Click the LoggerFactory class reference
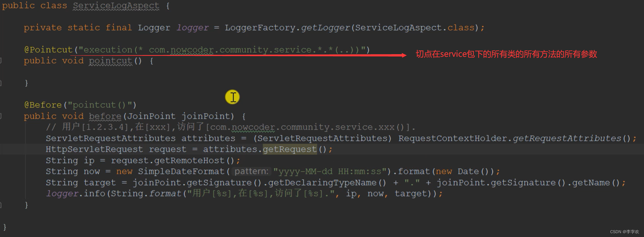Viewport: 644px width, 237px height. pyautogui.click(x=260, y=28)
